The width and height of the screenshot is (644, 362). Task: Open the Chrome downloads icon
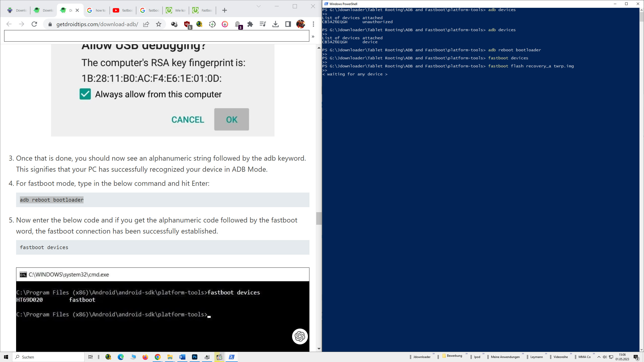tap(275, 24)
